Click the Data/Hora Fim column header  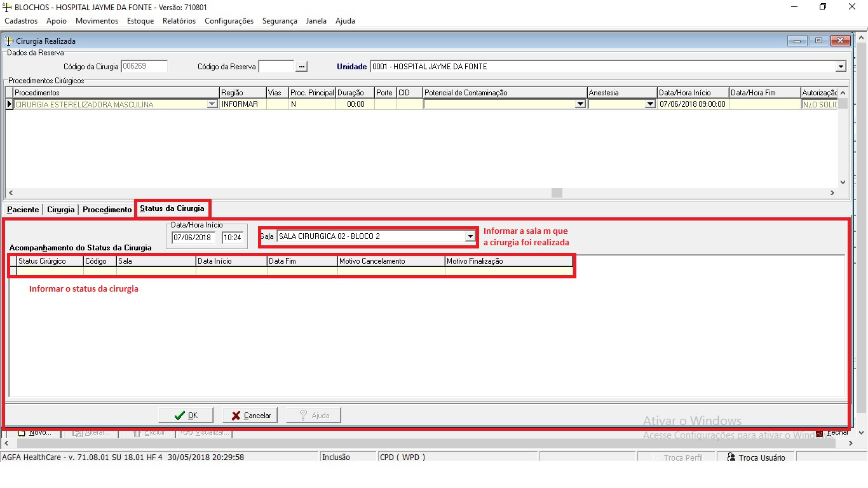[x=764, y=93]
